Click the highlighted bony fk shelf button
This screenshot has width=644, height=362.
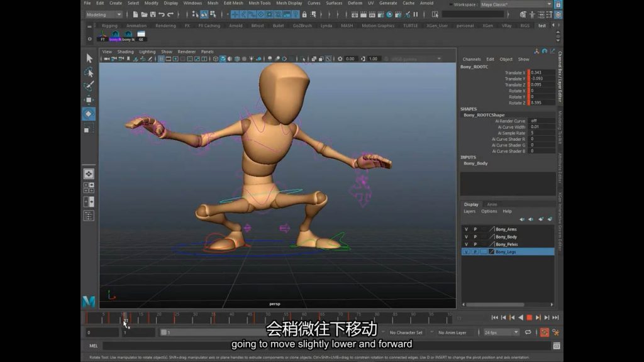(x=116, y=36)
